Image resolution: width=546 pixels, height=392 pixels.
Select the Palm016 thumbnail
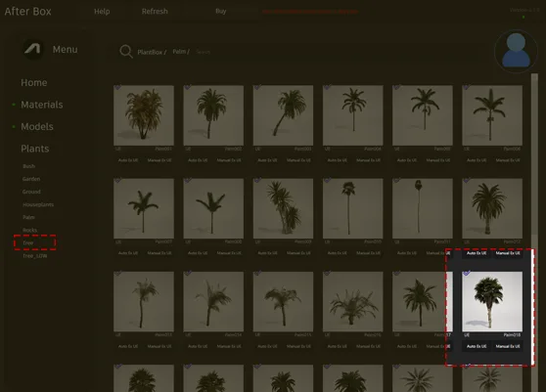[352, 301]
